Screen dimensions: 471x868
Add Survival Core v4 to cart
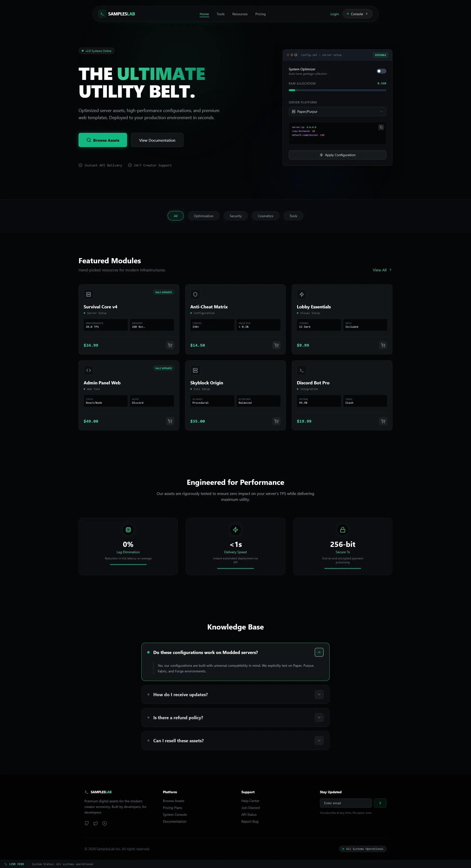point(170,345)
